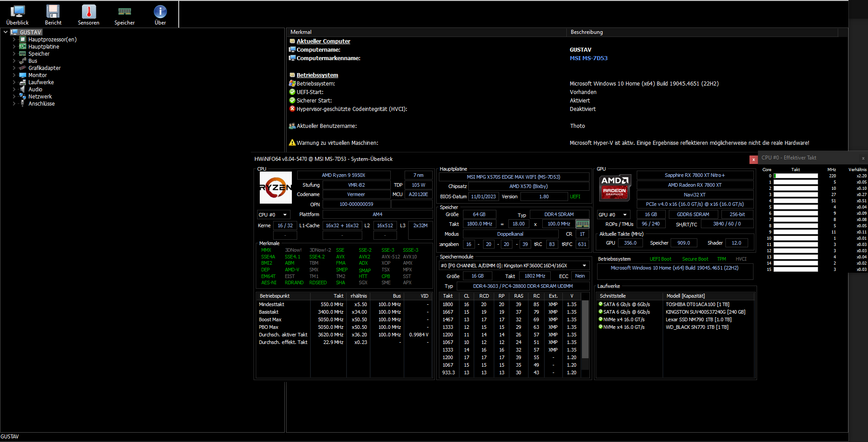Click the AVX2 feature flag
Screen dimensions: 868x442
(364, 257)
